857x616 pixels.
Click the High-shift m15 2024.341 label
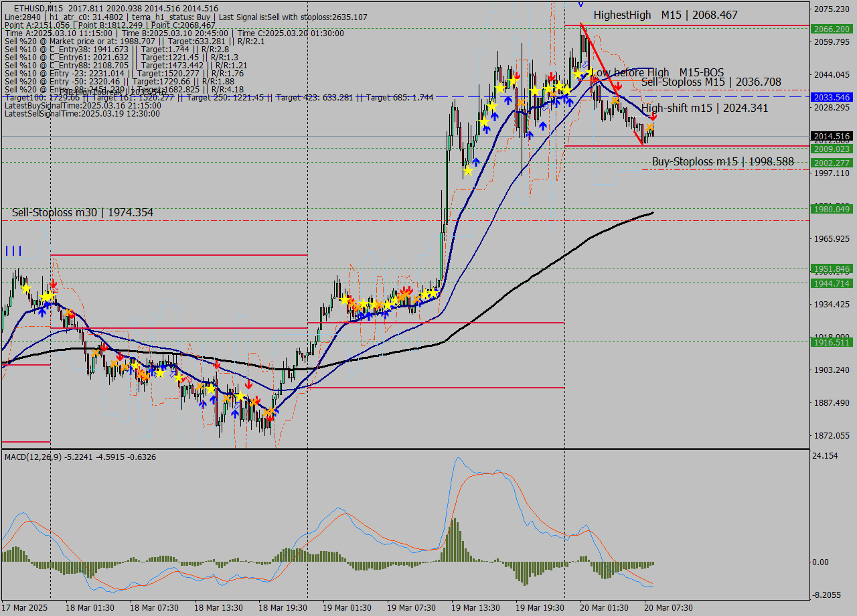[x=704, y=107]
